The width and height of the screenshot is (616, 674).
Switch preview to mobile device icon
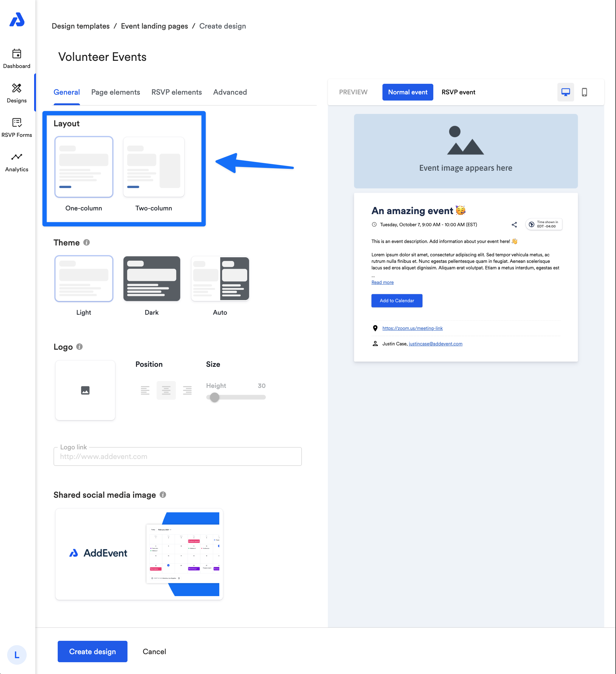tap(584, 92)
